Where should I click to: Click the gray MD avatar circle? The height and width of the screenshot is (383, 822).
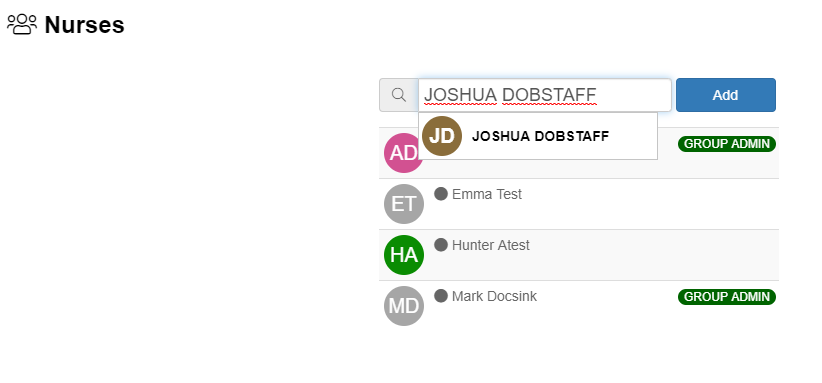coord(404,306)
